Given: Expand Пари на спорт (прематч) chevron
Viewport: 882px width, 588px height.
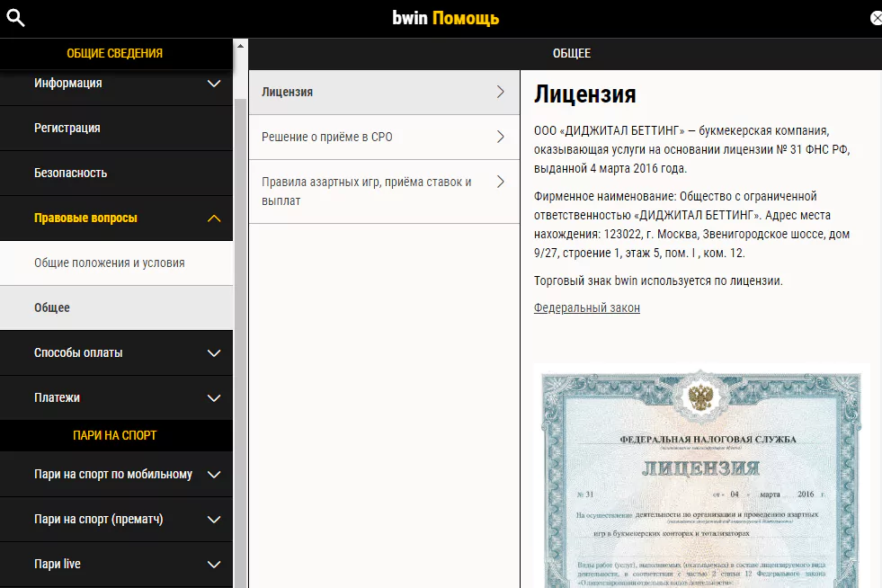Looking at the screenshot, I should tap(214, 520).
